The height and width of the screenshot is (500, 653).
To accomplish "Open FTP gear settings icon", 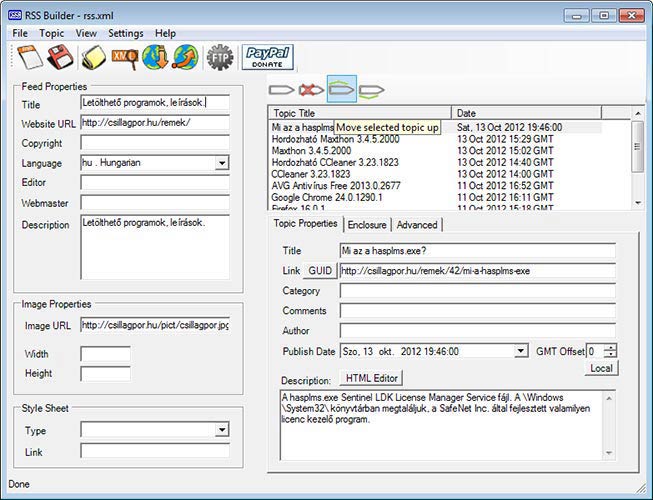I will point(220,57).
